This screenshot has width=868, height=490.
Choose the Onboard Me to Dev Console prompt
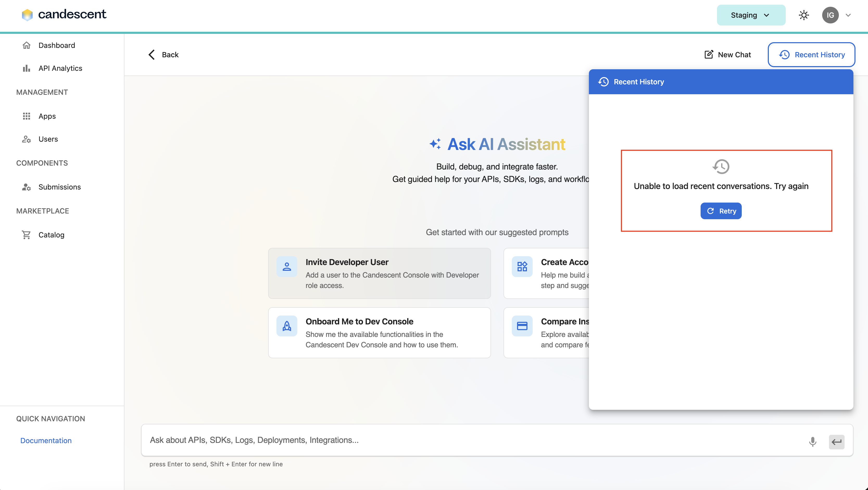click(379, 333)
